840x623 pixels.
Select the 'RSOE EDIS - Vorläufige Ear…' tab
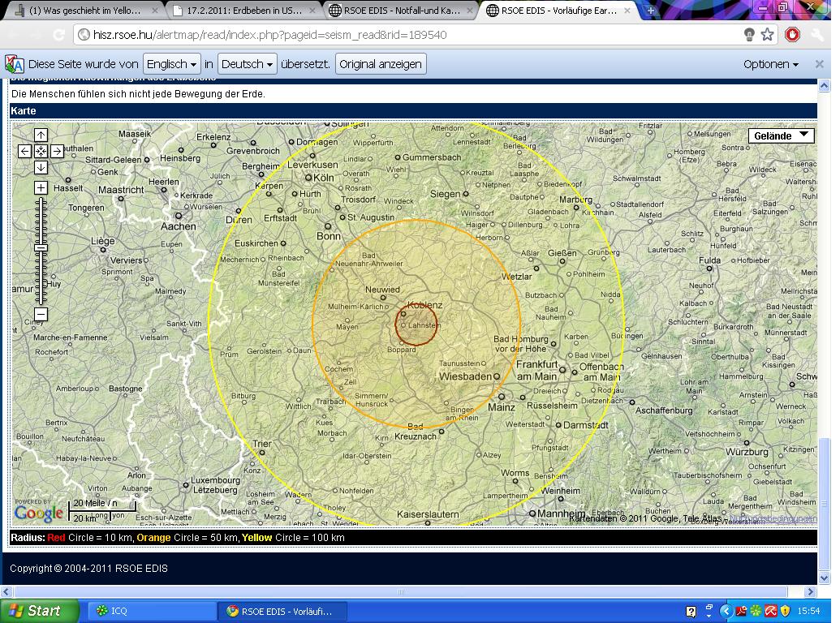pyautogui.click(x=558, y=11)
